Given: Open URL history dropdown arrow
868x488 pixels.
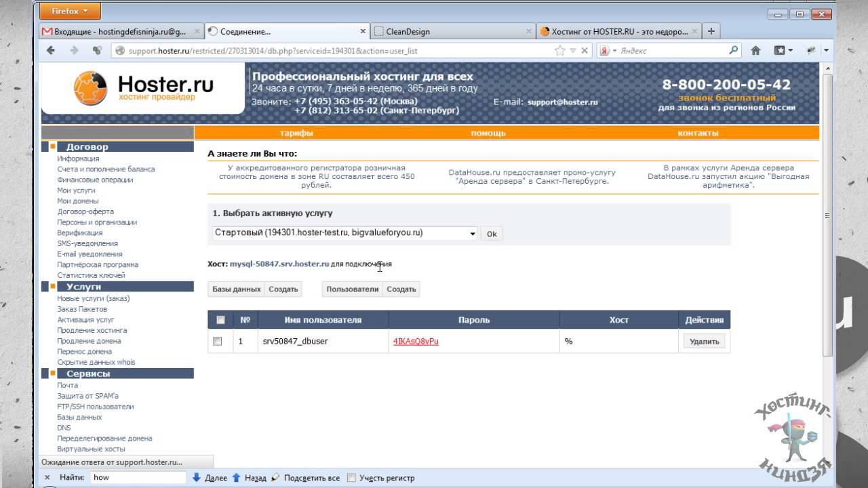Looking at the screenshot, I should pyautogui.click(x=572, y=50).
